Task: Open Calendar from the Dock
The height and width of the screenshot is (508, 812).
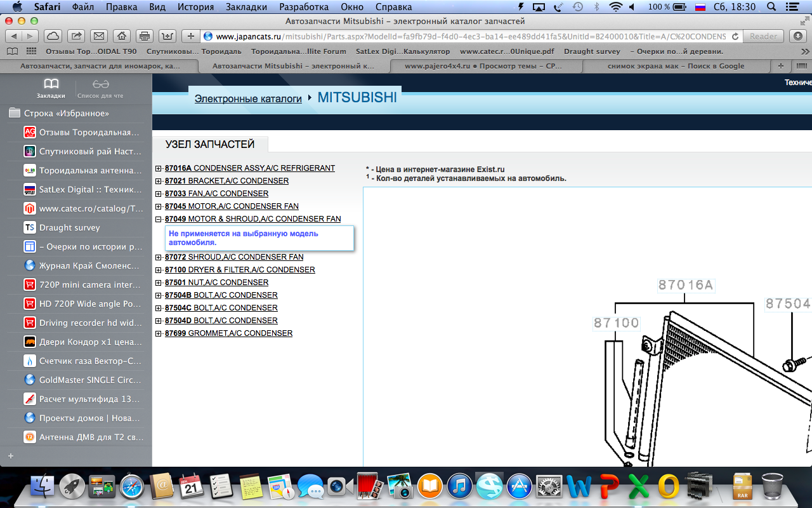Action: click(x=192, y=487)
